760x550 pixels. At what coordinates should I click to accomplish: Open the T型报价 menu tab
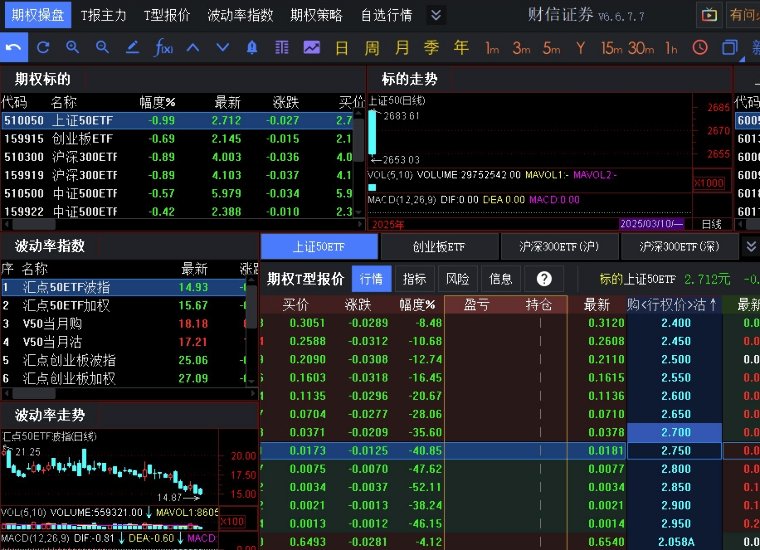click(x=167, y=16)
